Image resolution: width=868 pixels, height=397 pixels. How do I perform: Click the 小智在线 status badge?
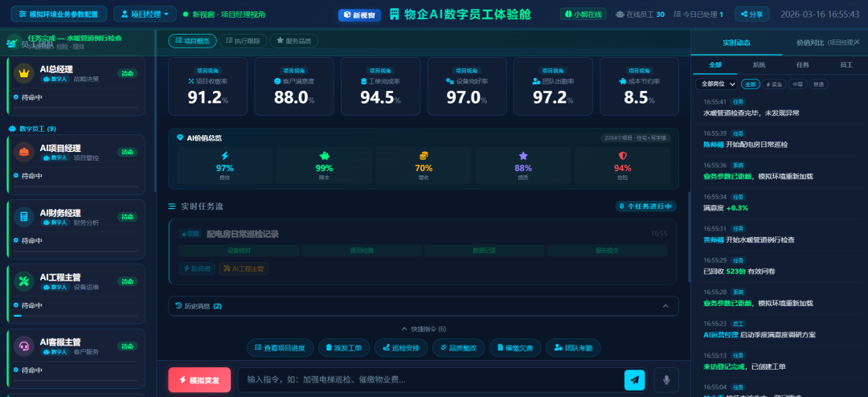coord(584,14)
